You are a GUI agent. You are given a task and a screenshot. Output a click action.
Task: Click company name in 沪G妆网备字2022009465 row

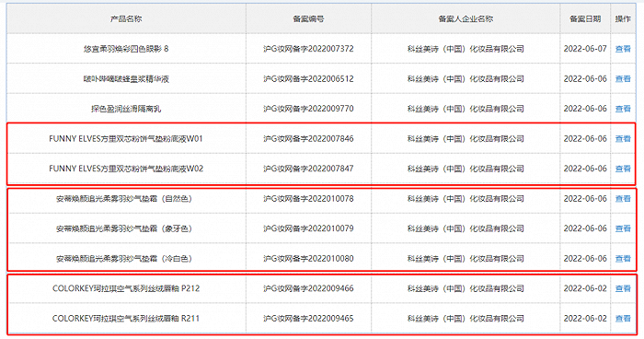coord(466,319)
